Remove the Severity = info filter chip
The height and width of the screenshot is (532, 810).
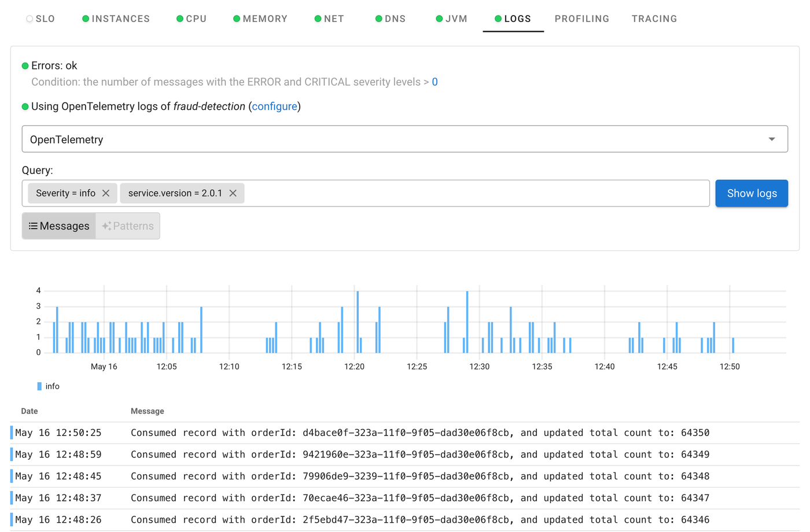[x=106, y=193]
